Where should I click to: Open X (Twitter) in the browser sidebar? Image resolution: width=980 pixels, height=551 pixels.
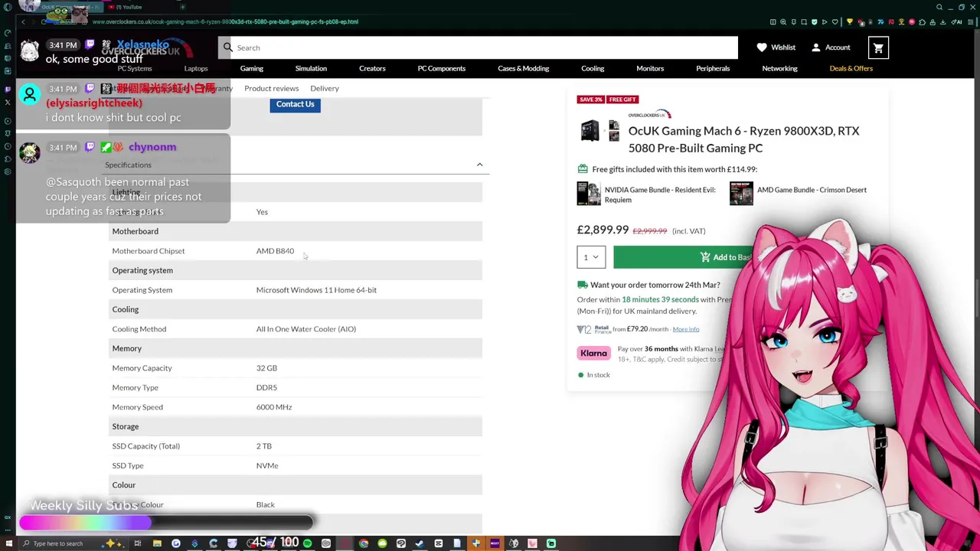8,102
